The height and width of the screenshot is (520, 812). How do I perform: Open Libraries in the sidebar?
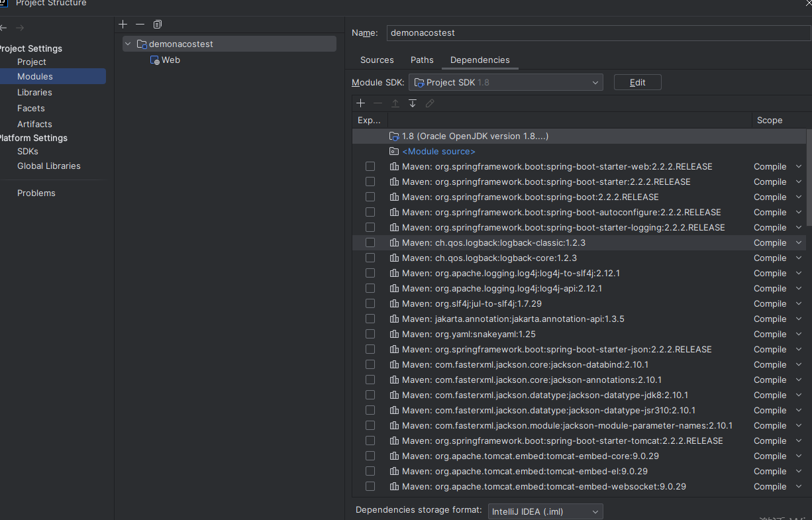click(34, 92)
